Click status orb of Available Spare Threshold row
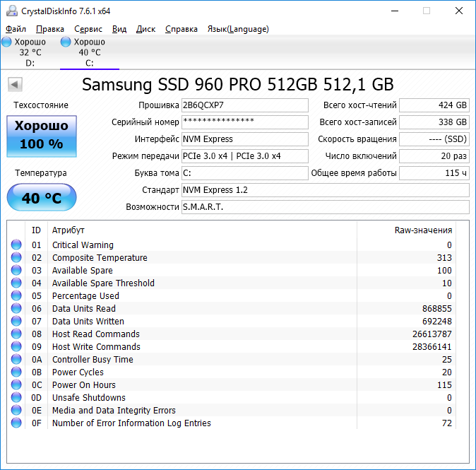 pyautogui.click(x=16, y=283)
